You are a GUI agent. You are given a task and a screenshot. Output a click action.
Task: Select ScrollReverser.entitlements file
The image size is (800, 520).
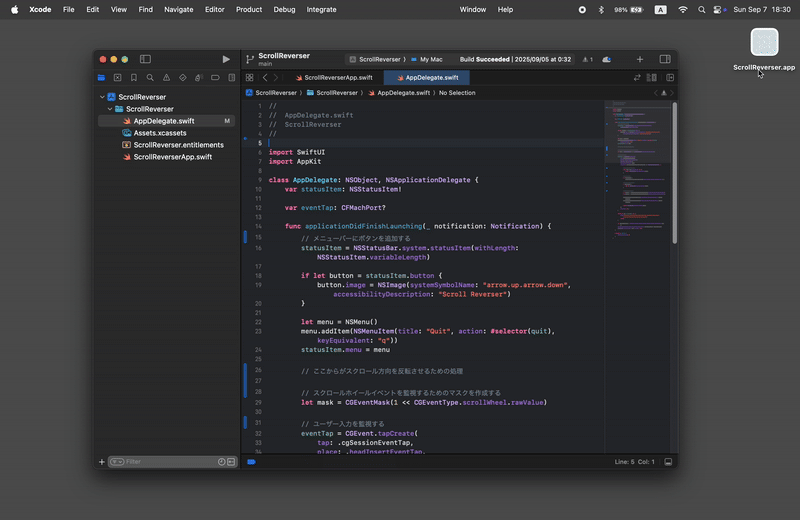coord(166,145)
